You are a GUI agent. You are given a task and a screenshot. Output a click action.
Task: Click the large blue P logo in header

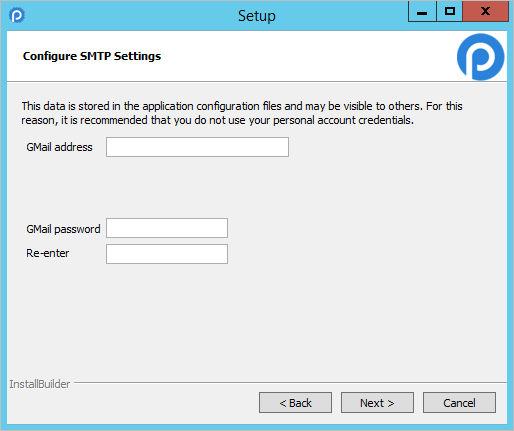480,57
